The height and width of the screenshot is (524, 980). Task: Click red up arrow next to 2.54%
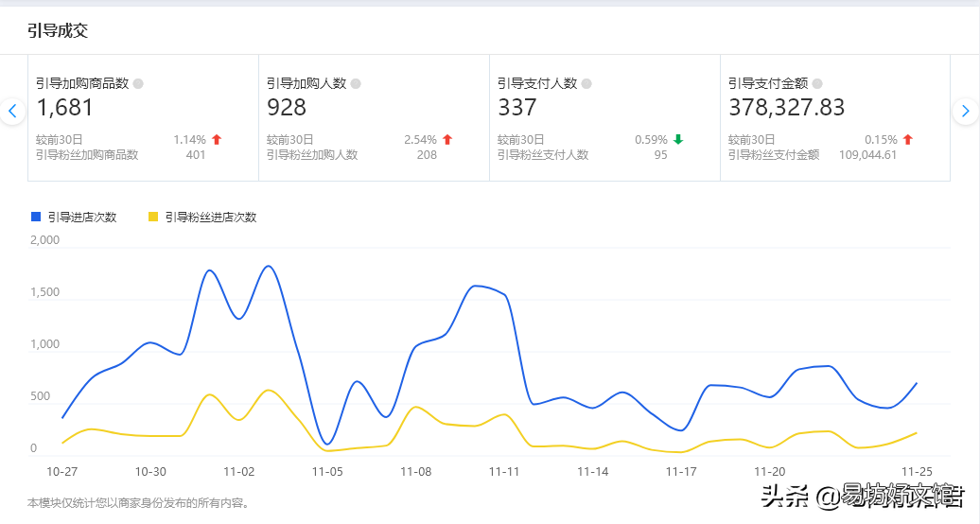click(447, 139)
